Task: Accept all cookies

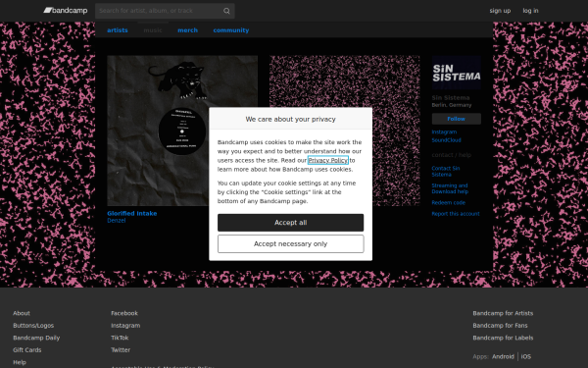Action: click(291, 223)
